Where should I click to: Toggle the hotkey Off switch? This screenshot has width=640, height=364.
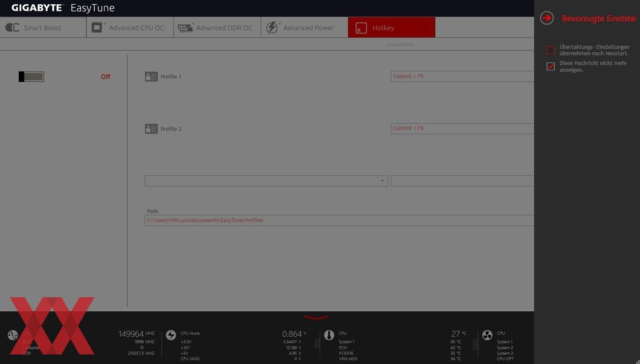click(32, 77)
